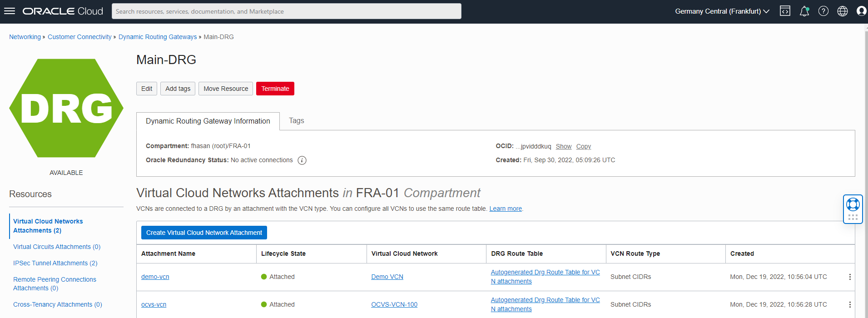Click the Created column header
This screenshot has width=868, height=318.
pos(742,253)
